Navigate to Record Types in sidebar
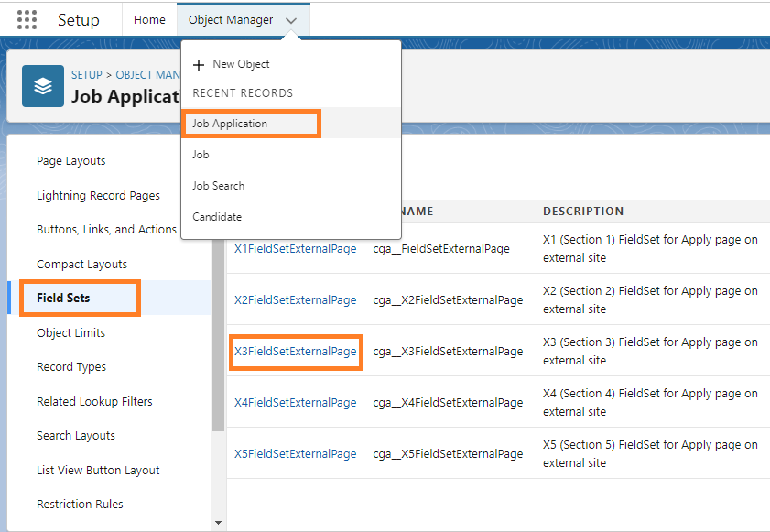 coord(71,367)
